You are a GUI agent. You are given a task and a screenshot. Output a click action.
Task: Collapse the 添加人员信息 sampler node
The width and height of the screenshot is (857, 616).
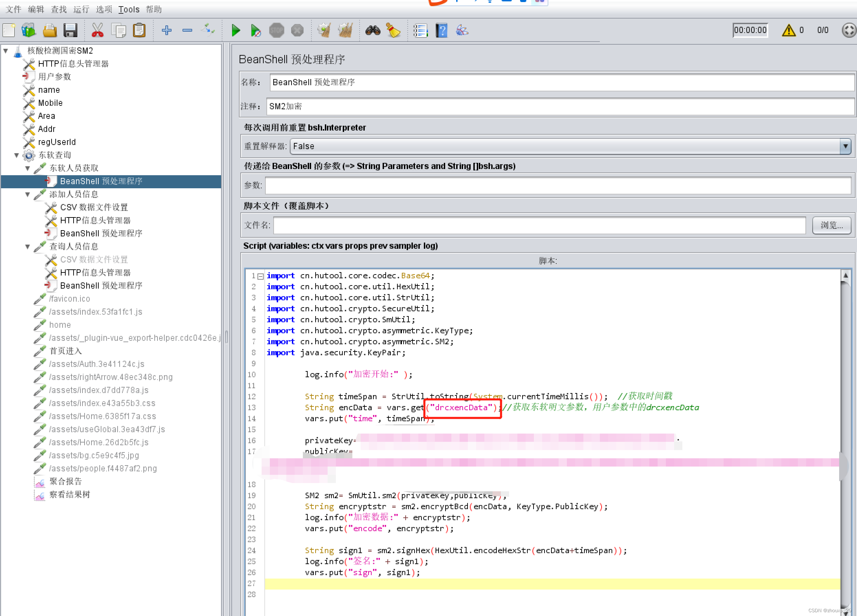pos(28,194)
